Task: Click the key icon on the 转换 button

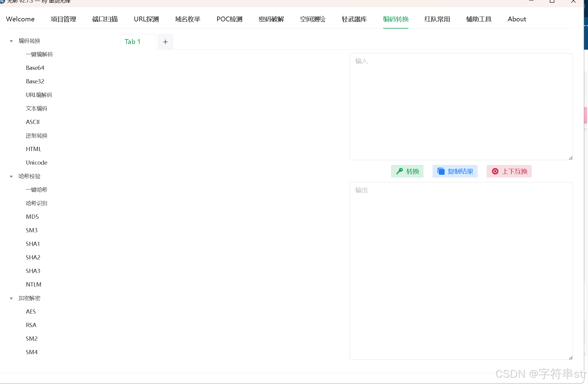Action: pos(399,171)
